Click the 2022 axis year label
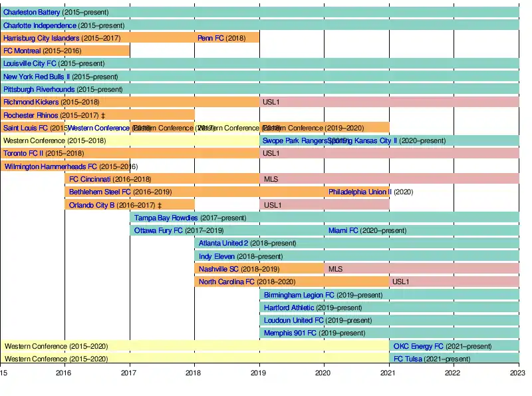The image size is (532, 396). point(453,373)
